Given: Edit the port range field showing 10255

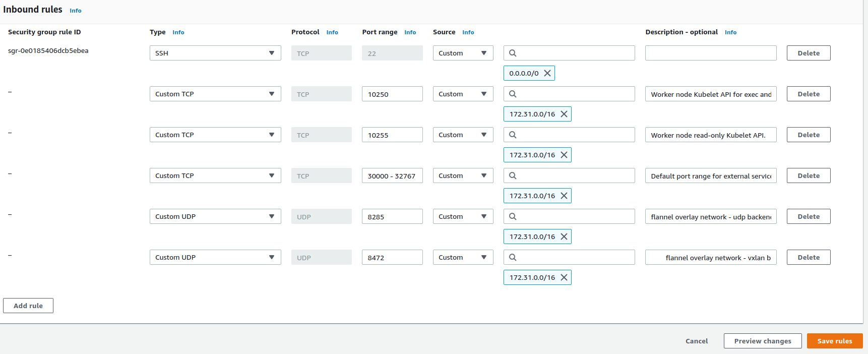Looking at the screenshot, I should point(392,135).
